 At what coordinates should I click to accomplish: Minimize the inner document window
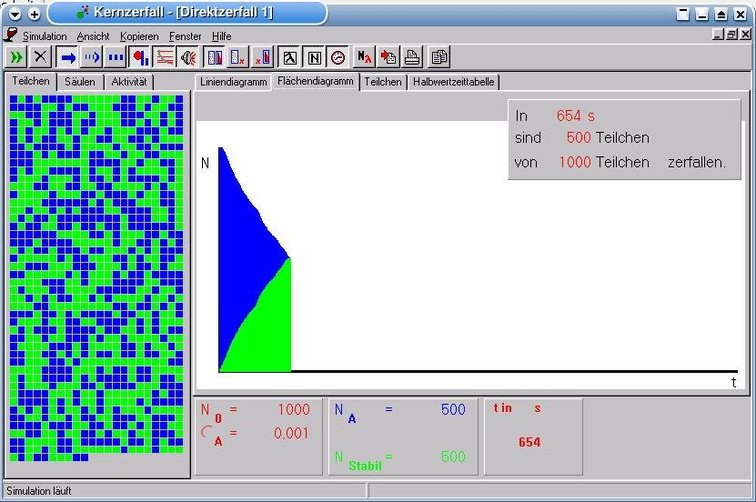[718, 34]
